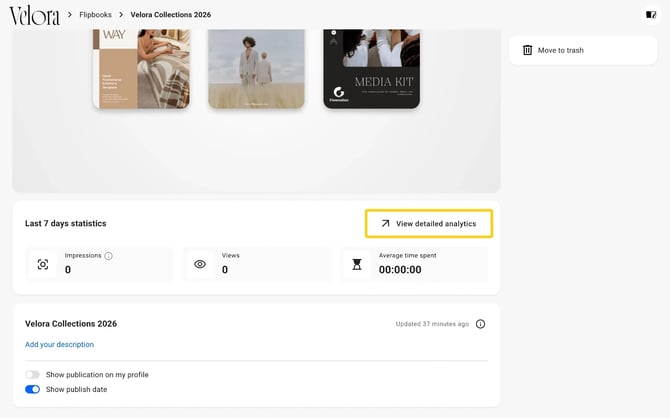The image size is (670, 418).
Task: Disable the Show publish date toggle
Action: click(32, 389)
